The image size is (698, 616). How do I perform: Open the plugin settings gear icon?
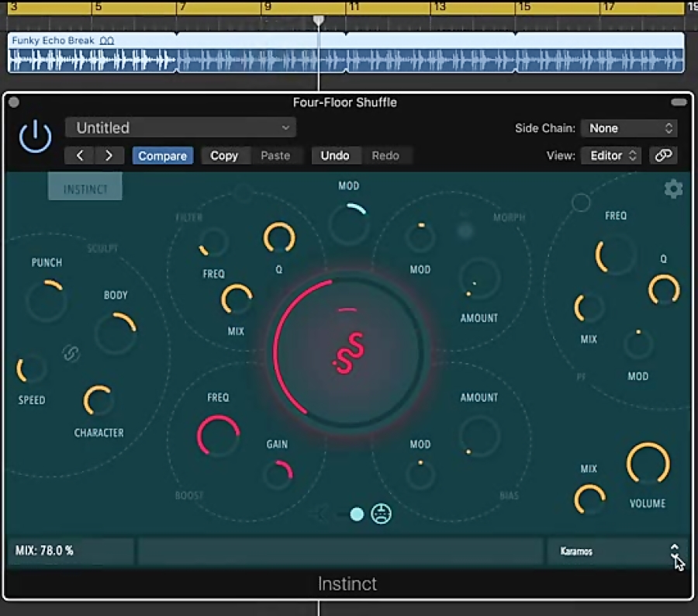[x=673, y=189]
